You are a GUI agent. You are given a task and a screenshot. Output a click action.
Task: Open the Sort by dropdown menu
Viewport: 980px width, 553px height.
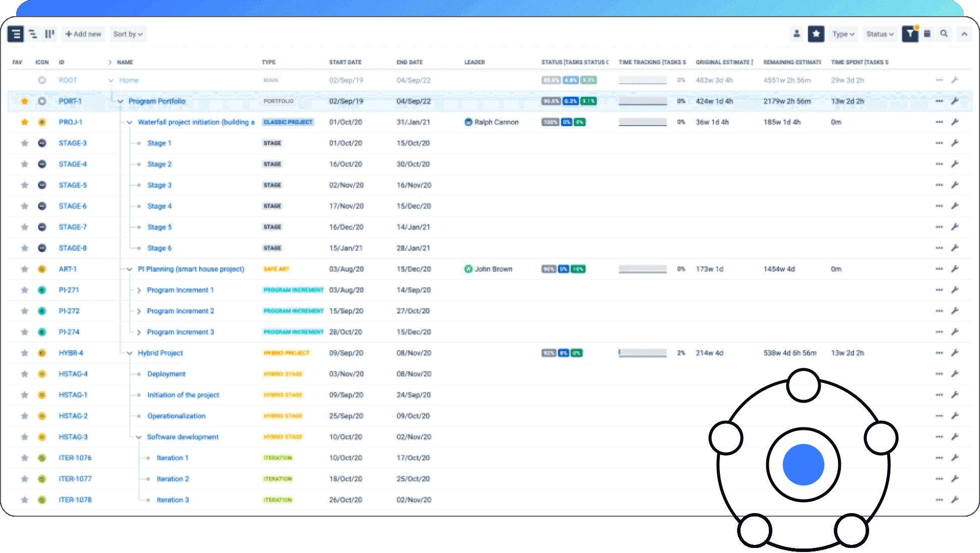[x=127, y=34]
